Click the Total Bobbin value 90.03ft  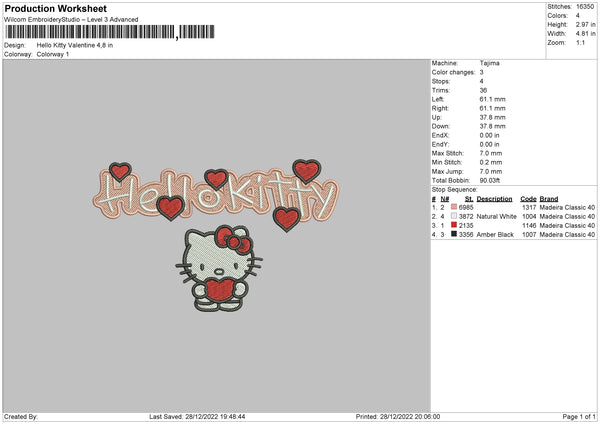pyautogui.click(x=490, y=181)
